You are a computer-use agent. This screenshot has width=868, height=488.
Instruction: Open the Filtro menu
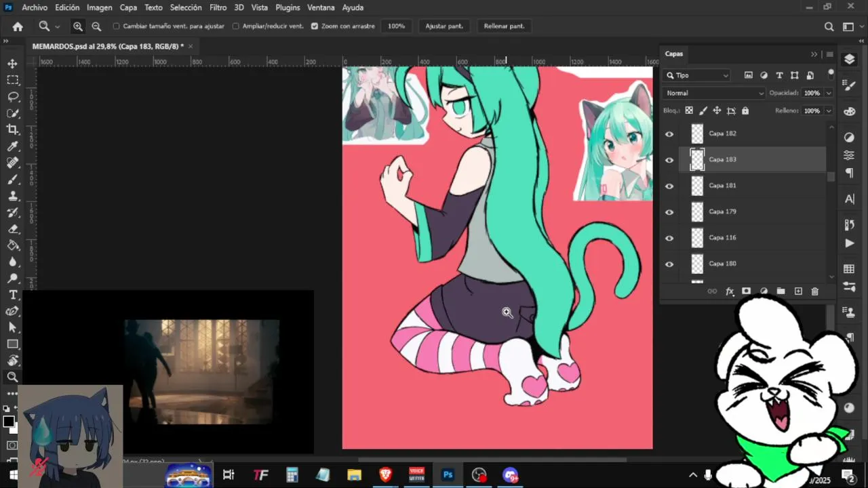point(218,7)
